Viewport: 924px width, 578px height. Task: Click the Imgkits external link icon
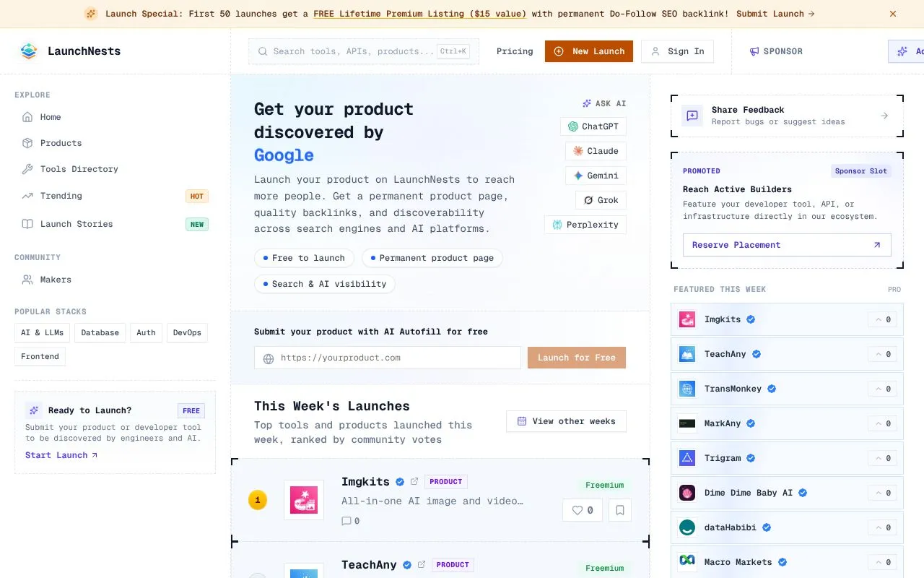pos(414,482)
